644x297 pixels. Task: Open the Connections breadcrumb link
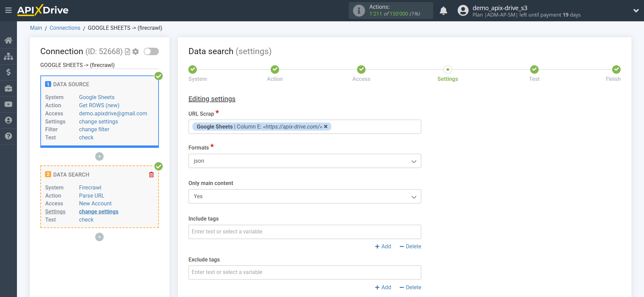(x=65, y=28)
